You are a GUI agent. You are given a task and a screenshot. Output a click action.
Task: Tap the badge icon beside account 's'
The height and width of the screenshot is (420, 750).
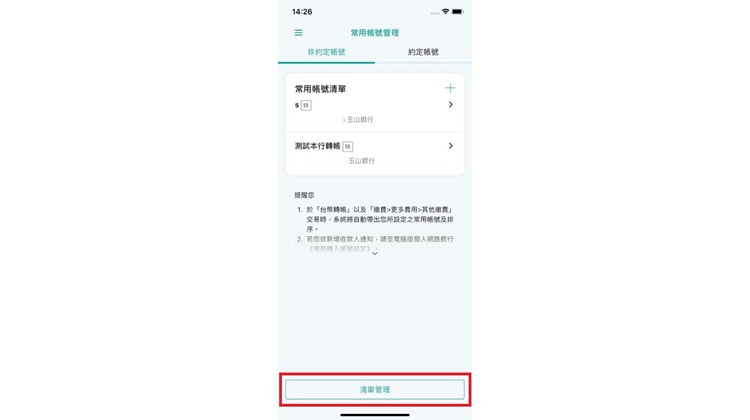306,105
